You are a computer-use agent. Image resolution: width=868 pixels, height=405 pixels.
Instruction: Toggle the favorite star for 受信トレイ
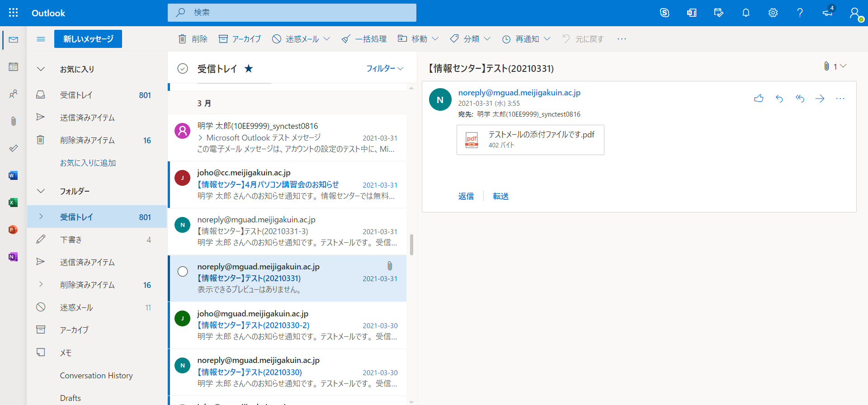tap(249, 69)
